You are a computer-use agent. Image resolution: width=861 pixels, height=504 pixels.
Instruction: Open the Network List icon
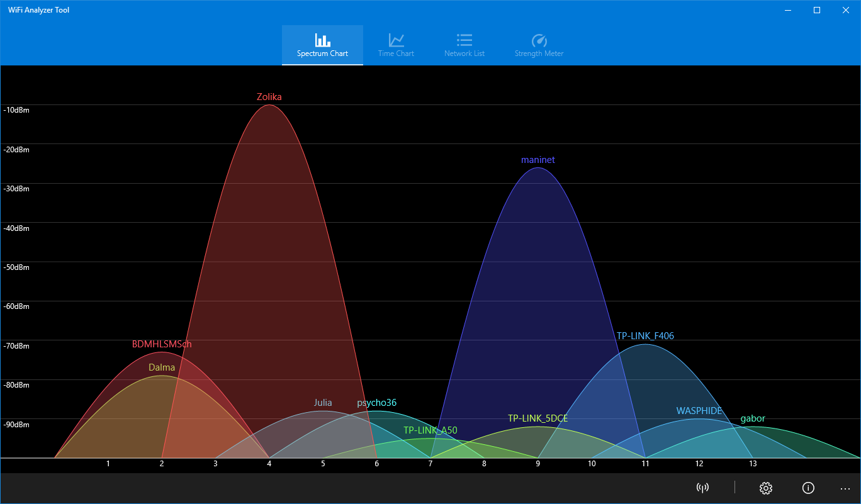(x=464, y=39)
